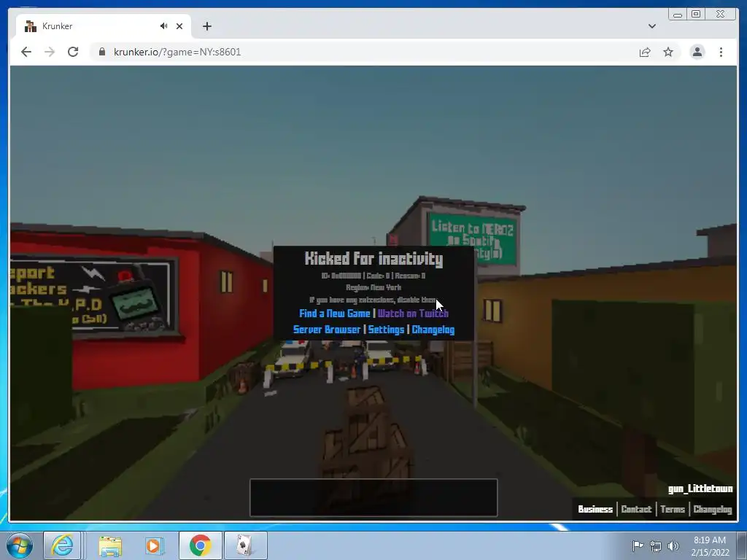747x560 pixels.
Task: Reload the Krunker page
Action: coord(73,52)
